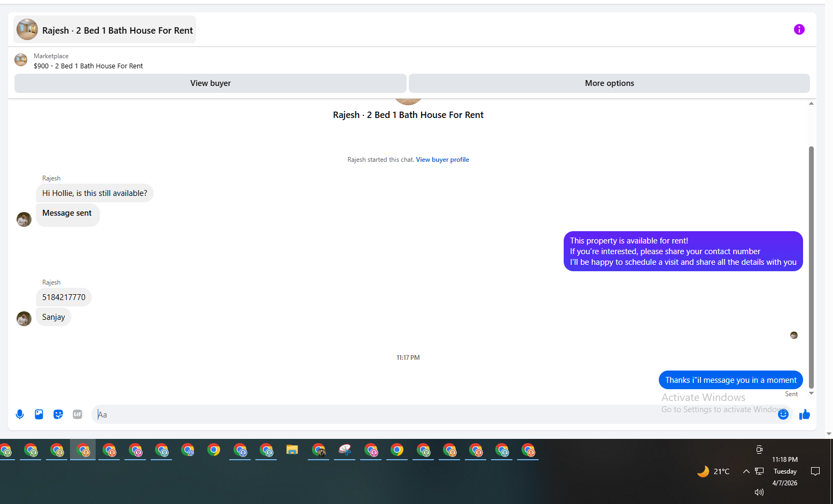Show hidden system tray icons
833x504 pixels.
click(746, 471)
